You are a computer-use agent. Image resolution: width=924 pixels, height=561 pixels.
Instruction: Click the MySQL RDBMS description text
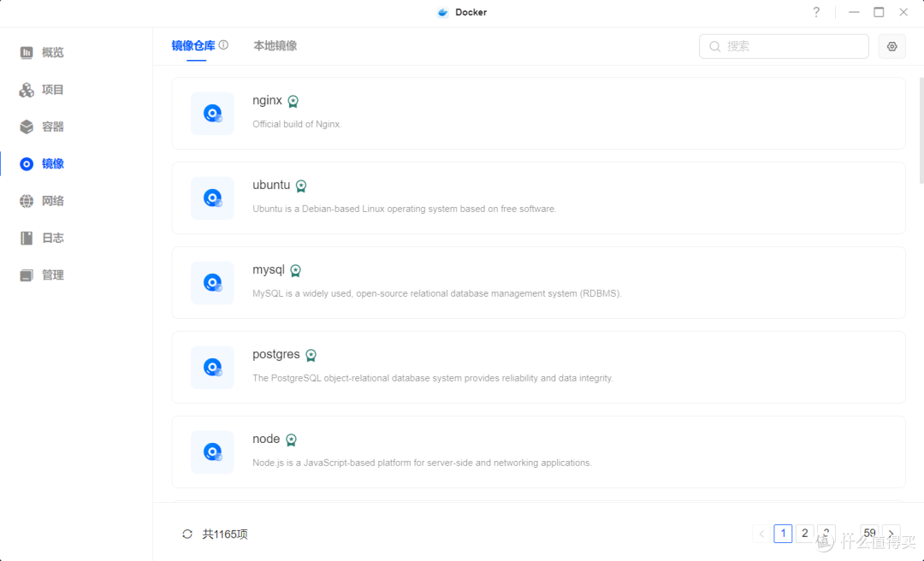click(x=437, y=293)
